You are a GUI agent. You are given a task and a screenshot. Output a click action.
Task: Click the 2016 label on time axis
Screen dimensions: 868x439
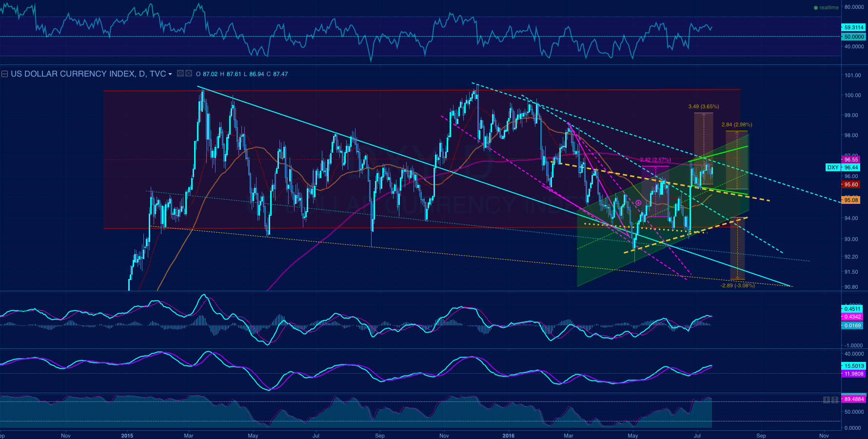(508, 436)
